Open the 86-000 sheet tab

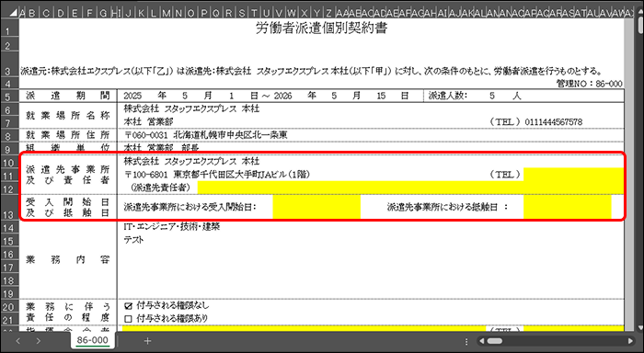(x=92, y=340)
